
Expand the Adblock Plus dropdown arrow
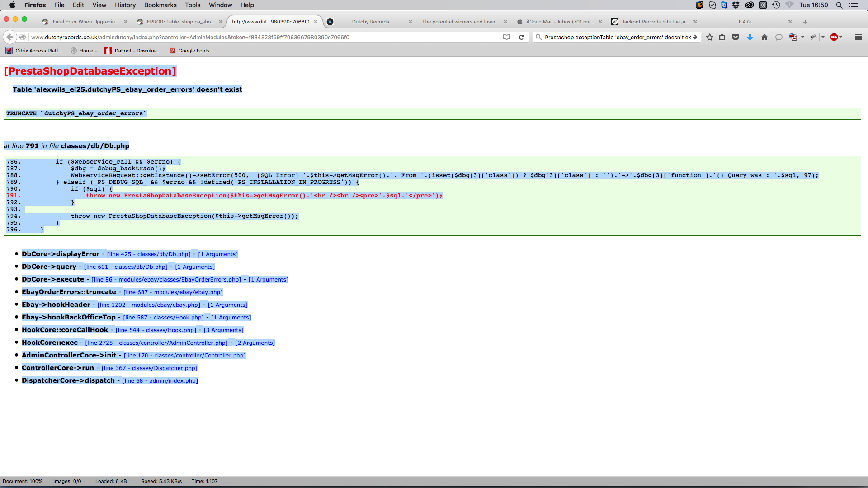coord(841,37)
